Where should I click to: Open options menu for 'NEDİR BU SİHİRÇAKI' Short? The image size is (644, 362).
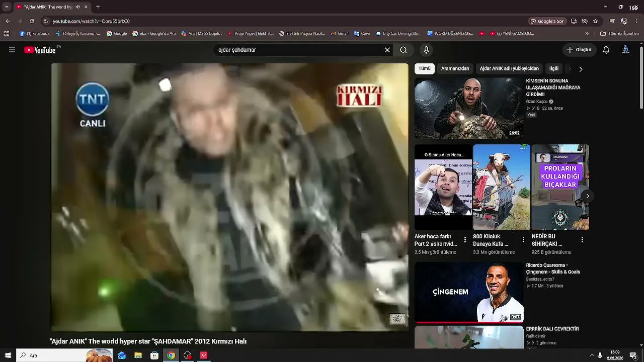(582, 240)
